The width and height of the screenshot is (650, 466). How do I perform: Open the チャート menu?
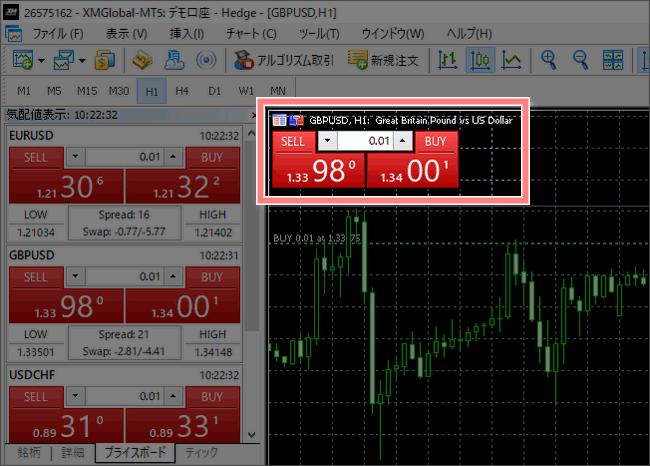point(251,34)
